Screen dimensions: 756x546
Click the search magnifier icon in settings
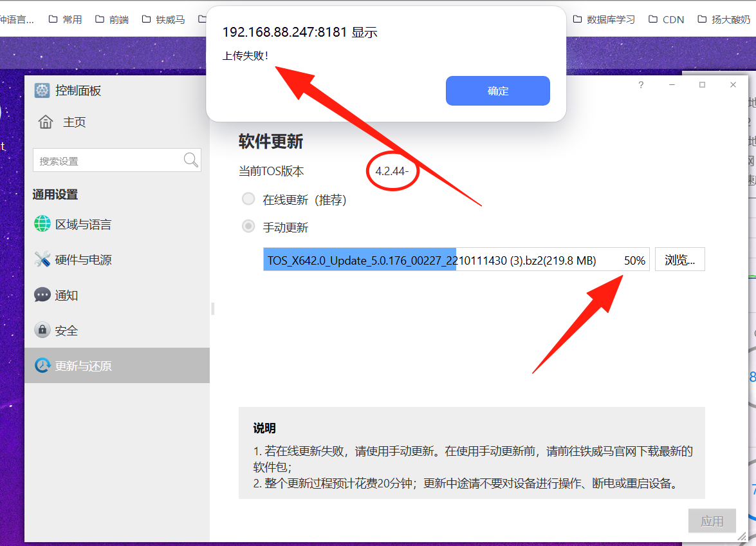(191, 160)
